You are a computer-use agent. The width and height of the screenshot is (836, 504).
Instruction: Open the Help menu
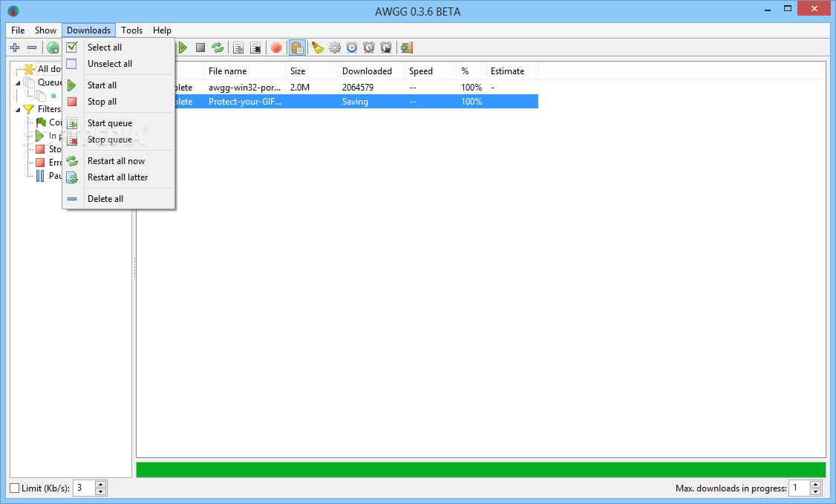pos(162,30)
